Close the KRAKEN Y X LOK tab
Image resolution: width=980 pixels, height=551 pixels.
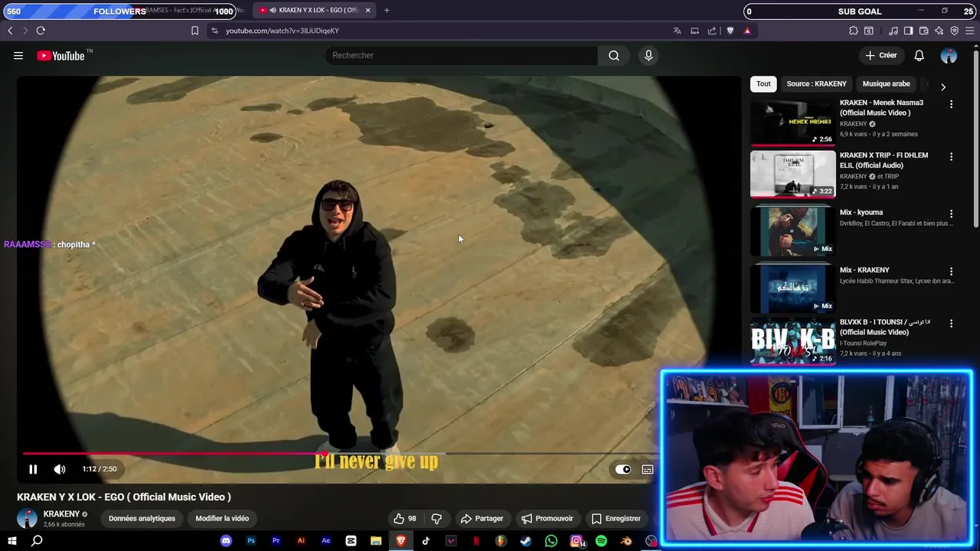[x=367, y=10]
